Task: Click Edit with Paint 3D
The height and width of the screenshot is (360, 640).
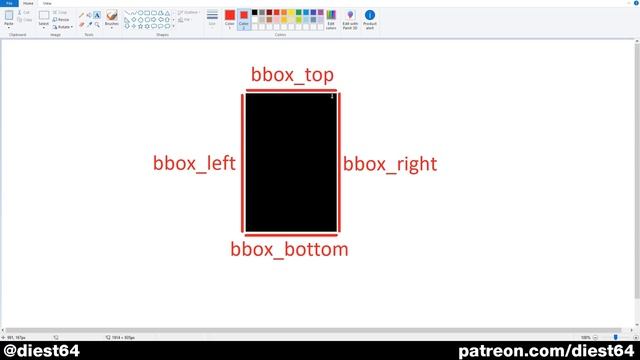Action: (350, 19)
